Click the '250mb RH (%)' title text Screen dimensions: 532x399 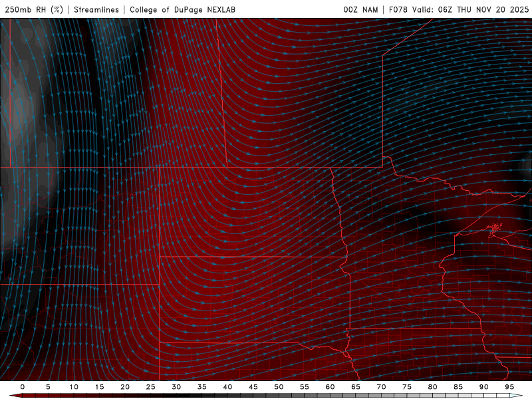pos(34,9)
